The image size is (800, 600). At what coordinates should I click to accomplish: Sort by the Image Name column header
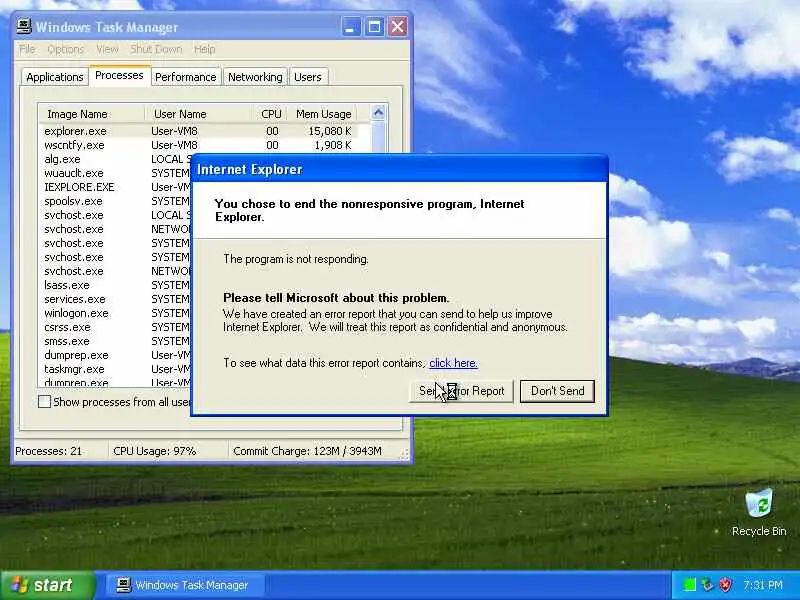pyautogui.click(x=92, y=114)
